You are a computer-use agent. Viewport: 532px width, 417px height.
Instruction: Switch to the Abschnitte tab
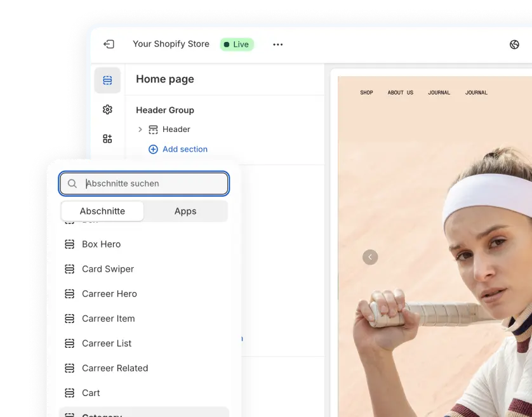102,211
